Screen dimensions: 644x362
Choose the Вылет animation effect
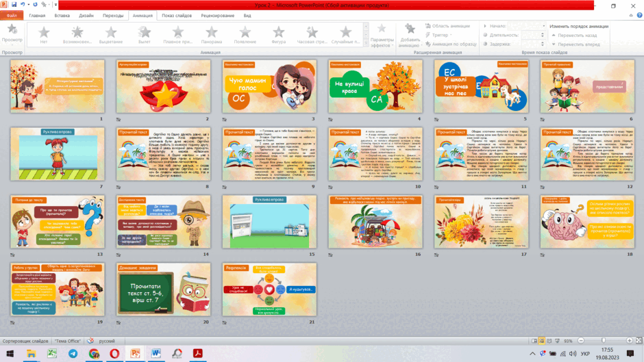point(145,32)
